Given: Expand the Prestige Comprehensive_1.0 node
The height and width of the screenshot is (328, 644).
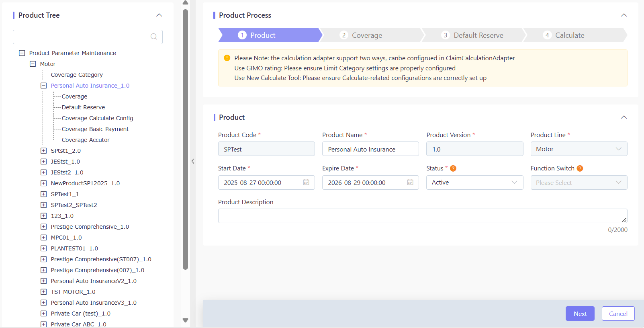Looking at the screenshot, I should [x=44, y=227].
